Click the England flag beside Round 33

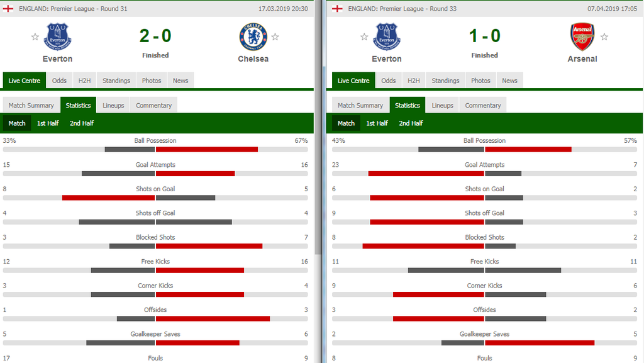tap(338, 9)
